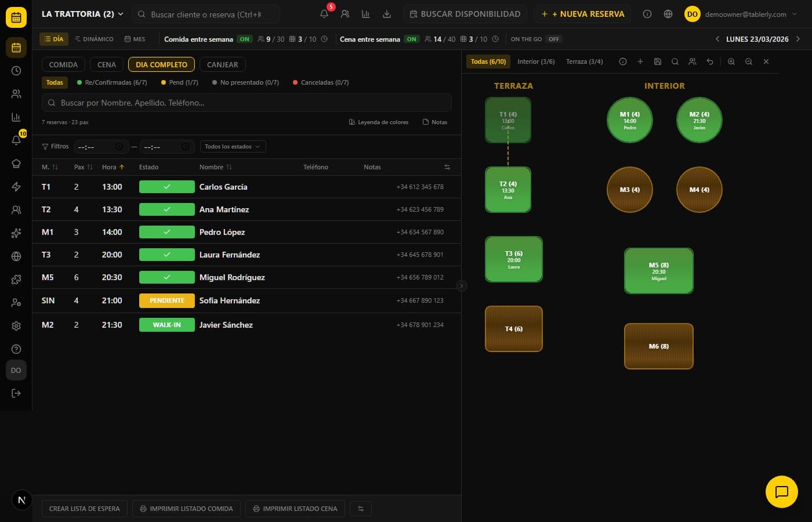Click the undo arrow in floor plan toolbar
812x522 pixels.
(x=710, y=61)
